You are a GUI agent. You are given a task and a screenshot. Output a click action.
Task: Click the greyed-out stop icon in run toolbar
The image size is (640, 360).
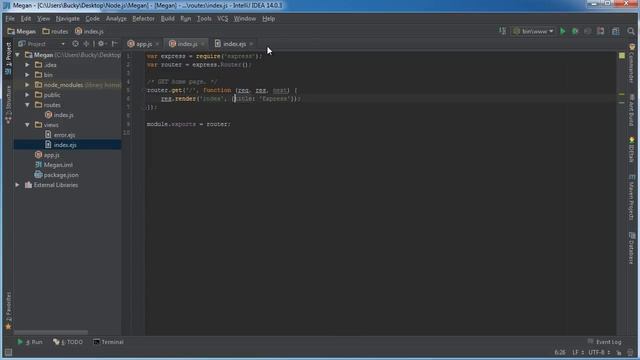click(x=587, y=31)
